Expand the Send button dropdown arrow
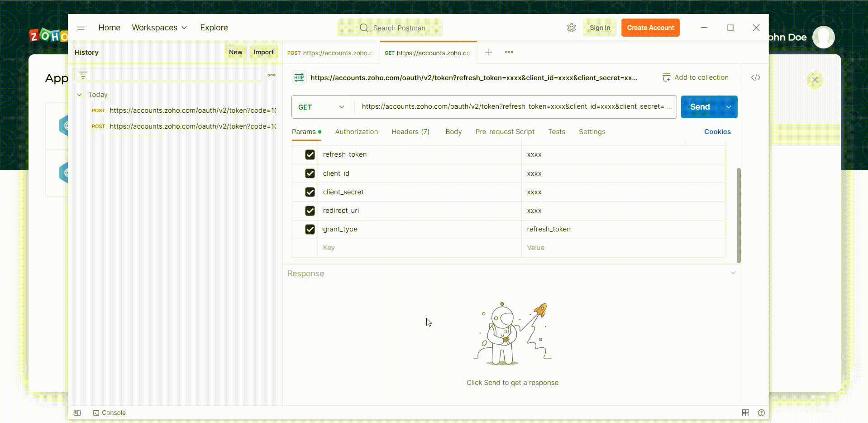Viewport: 868px width, 423px height. point(729,107)
